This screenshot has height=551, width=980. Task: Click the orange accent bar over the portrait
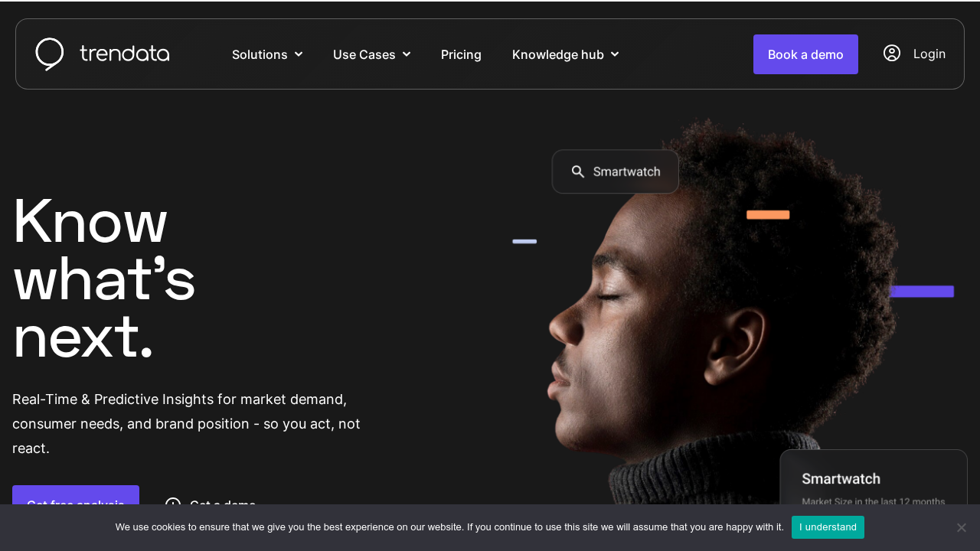pos(768,214)
